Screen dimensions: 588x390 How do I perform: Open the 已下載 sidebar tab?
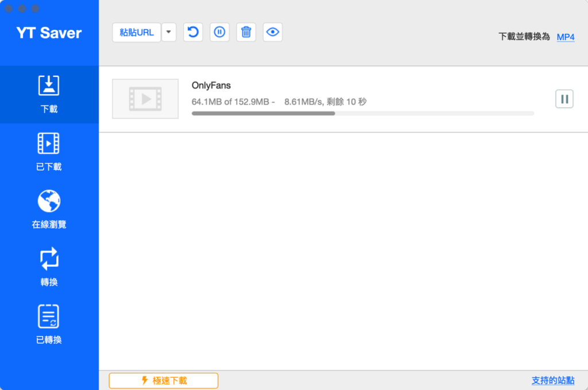pos(49,152)
